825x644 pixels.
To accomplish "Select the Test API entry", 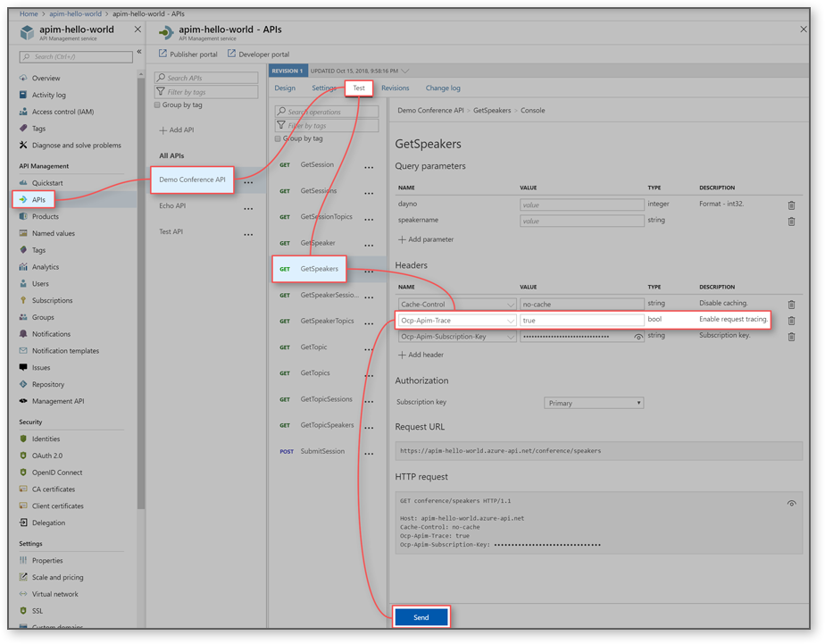I will coord(171,231).
